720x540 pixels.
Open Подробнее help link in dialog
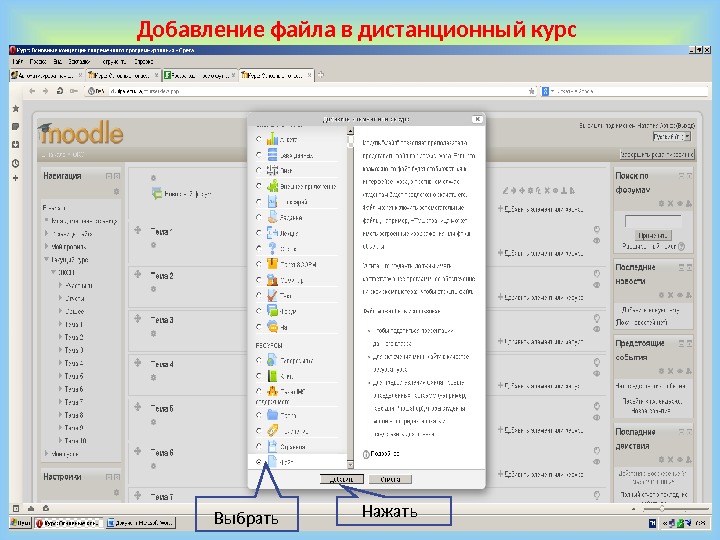pyautogui.click(x=385, y=454)
